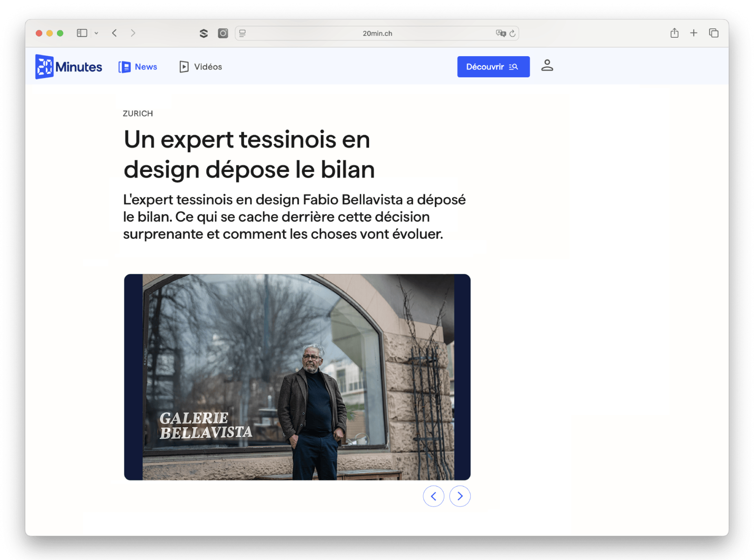The height and width of the screenshot is (560, 754).
Task: Toggle the browser sidebar
Action: tap(82, 33)
